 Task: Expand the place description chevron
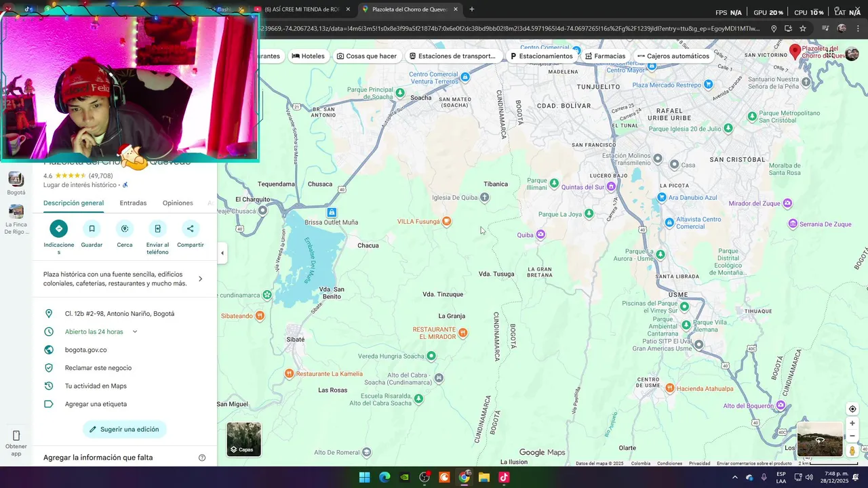[x=200, y=279]
